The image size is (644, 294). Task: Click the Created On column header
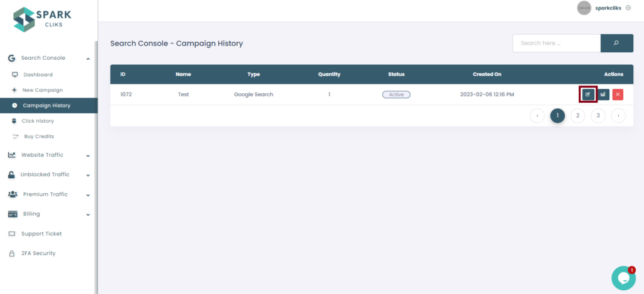(487, 74)
